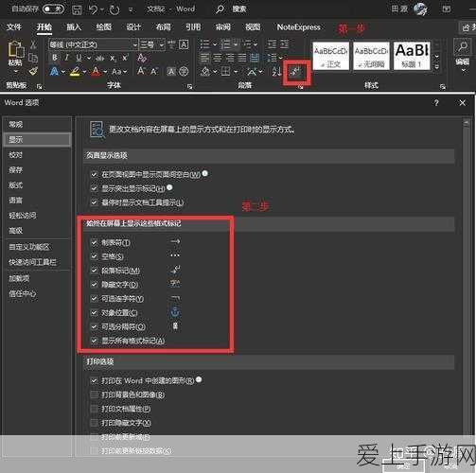Toggle Bold formatting
Viewport: 476px width, 473px height.
click(x=55, y=58)
